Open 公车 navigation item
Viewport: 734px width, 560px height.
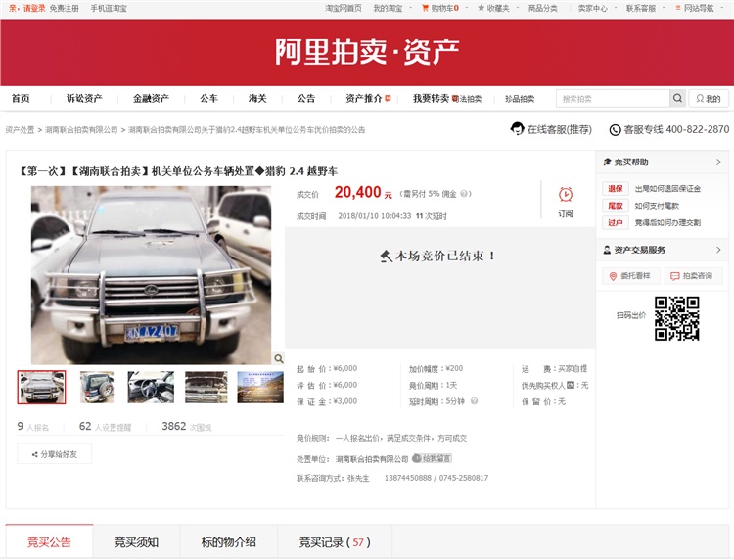coord(208,98)
